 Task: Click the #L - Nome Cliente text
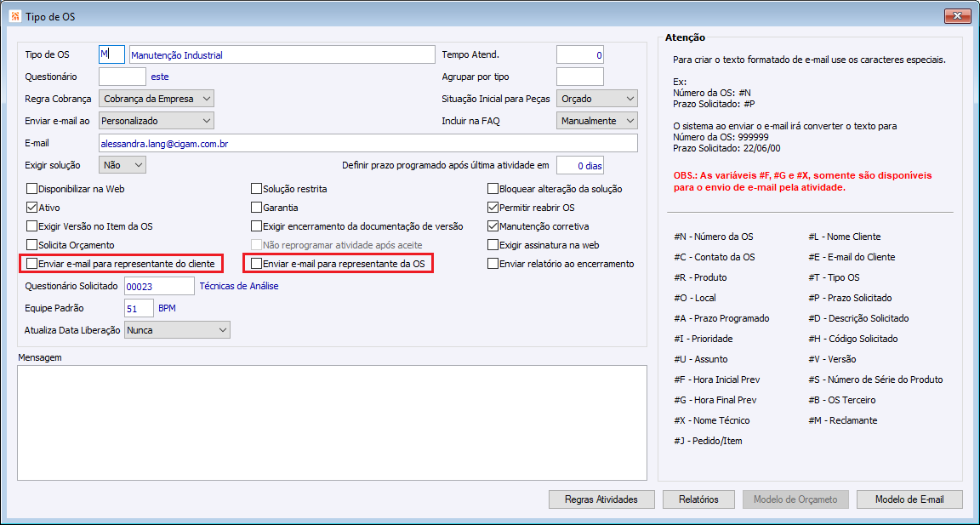pyautogui.click(x=845, y=237)
